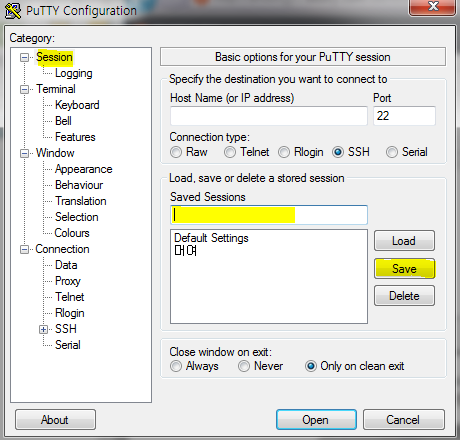Collapse the Window tree node
The width and height of the screenshot is (460, 440).
point(24,153)
